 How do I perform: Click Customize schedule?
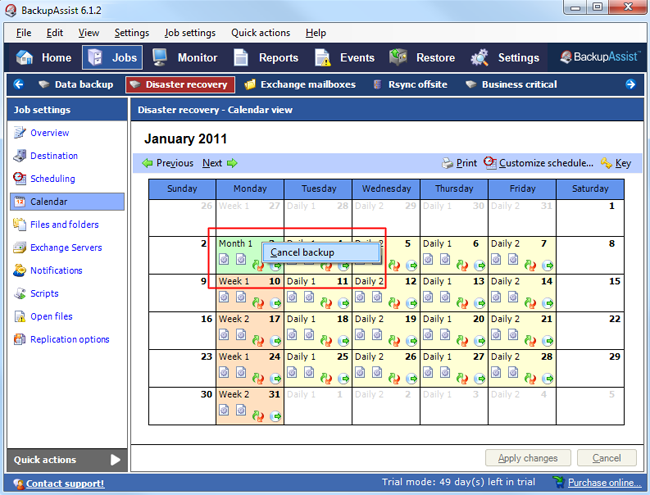click(x=538, y=163)
